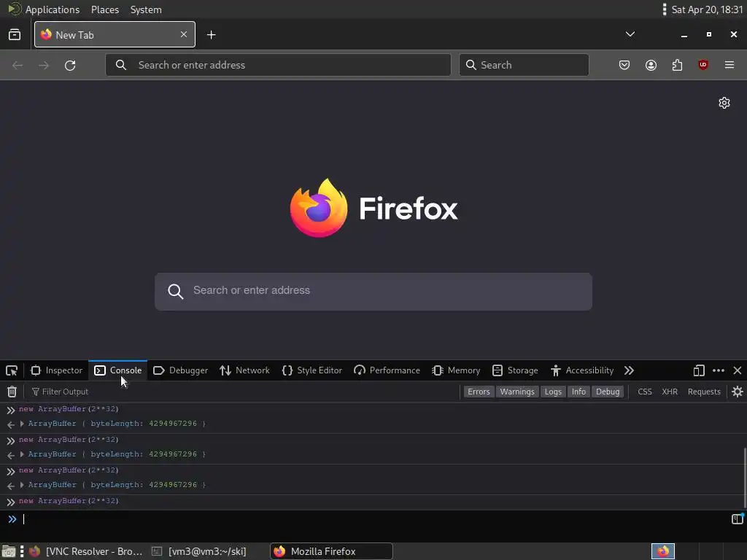
Task: Go forward with the forward arrow
Action: [x=44, y=65]
